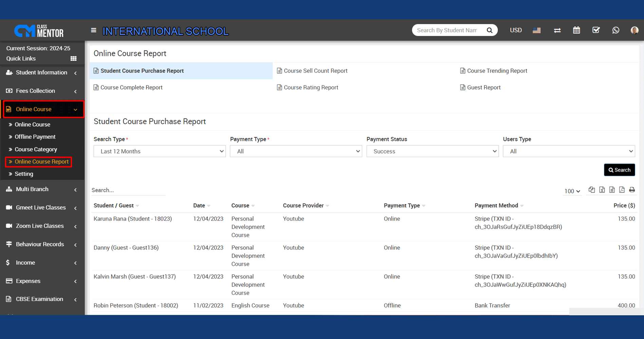Screen dimensions: 644x339
Task: Click the CBSE Examination document icon
Action: (9, 299)
